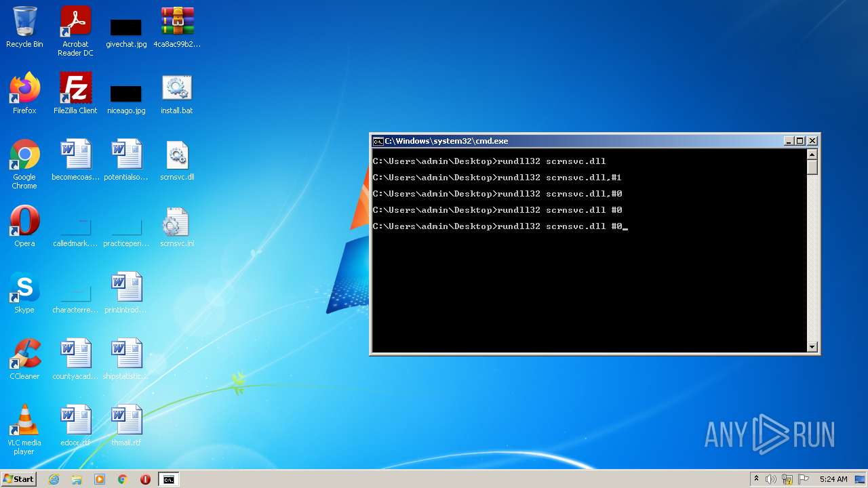The height and width of the screenshot is (488, 868).
Task: Minimize the cmd.exe window
Action: [x=789, y=141]
